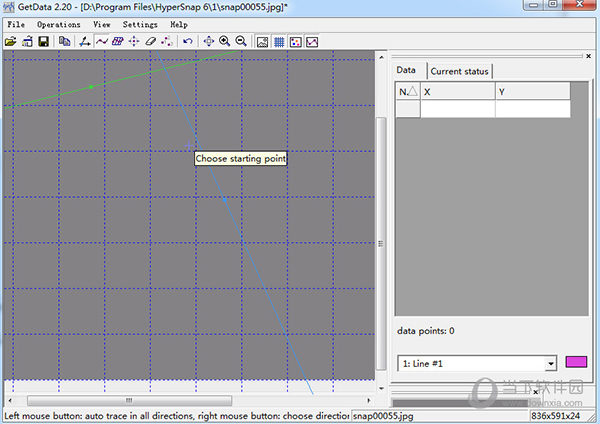
Task: Click the GetData application icon in title bar
Action: pos(9,7)
